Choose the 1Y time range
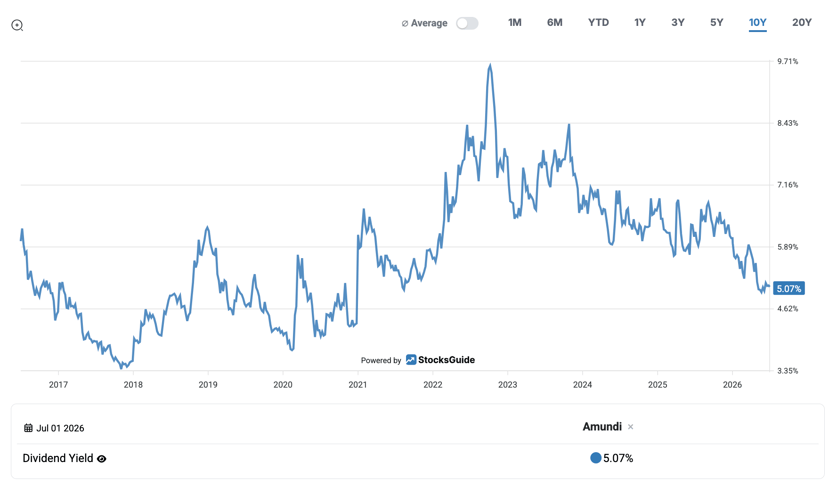829x487 pixels. (x=640, y=23)
